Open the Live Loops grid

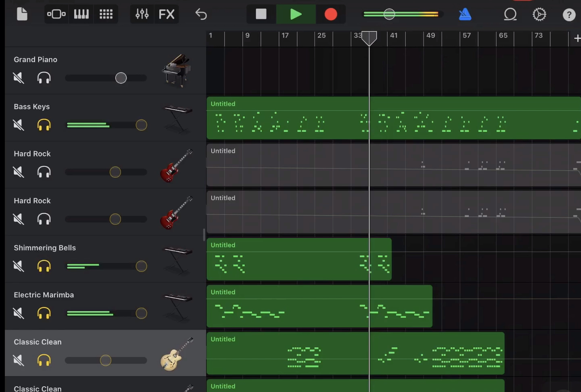point(106,15)
